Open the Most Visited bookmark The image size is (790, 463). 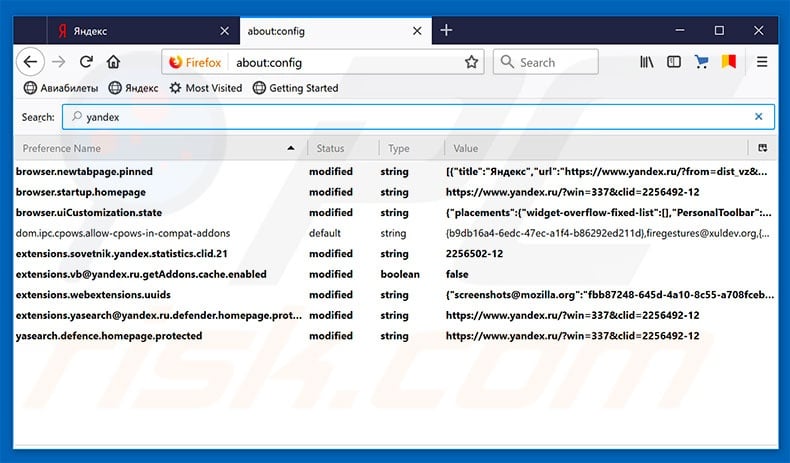point(205,88)
